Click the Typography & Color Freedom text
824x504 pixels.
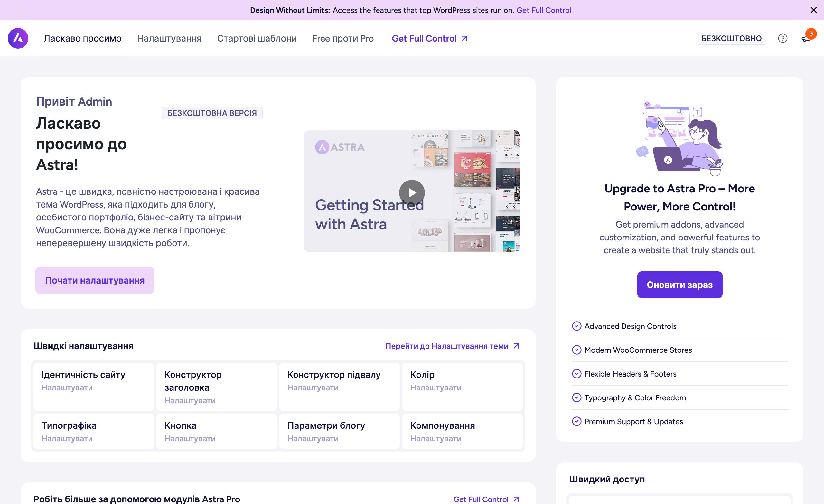point(635,397)
